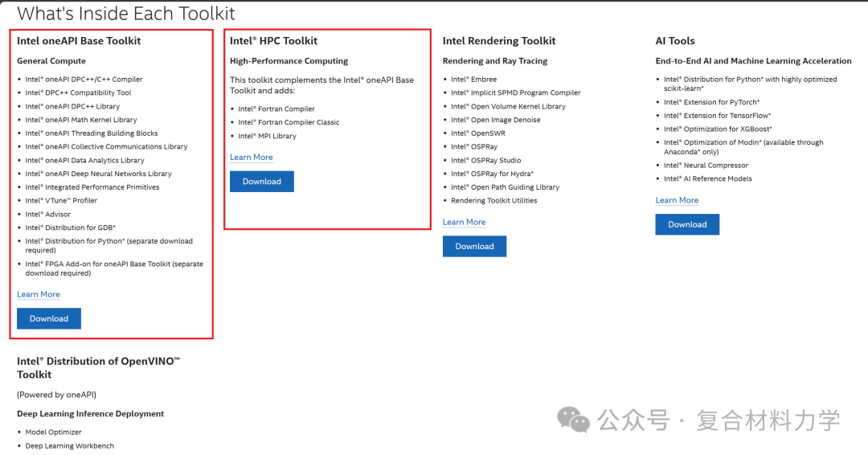Click 'Intel oneAPI Deep Neural Networks Library'
Viewport: 868px width, 455px height.
coord(98,174)
